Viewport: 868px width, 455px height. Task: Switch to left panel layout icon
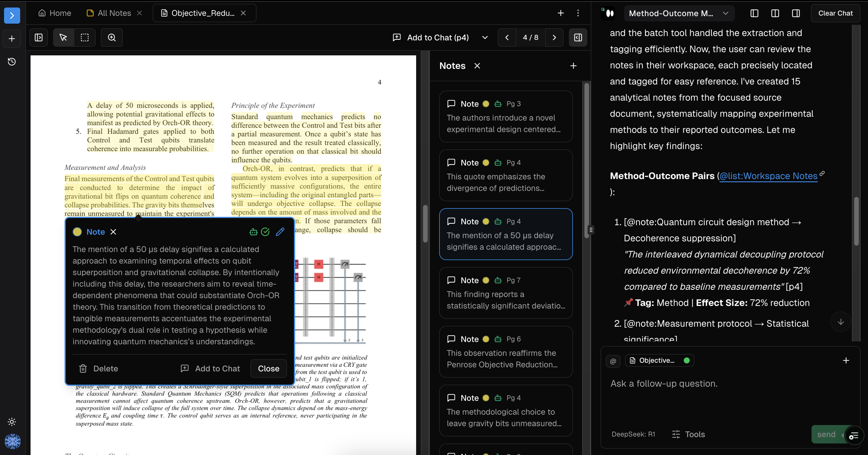(x=754, y=13)
